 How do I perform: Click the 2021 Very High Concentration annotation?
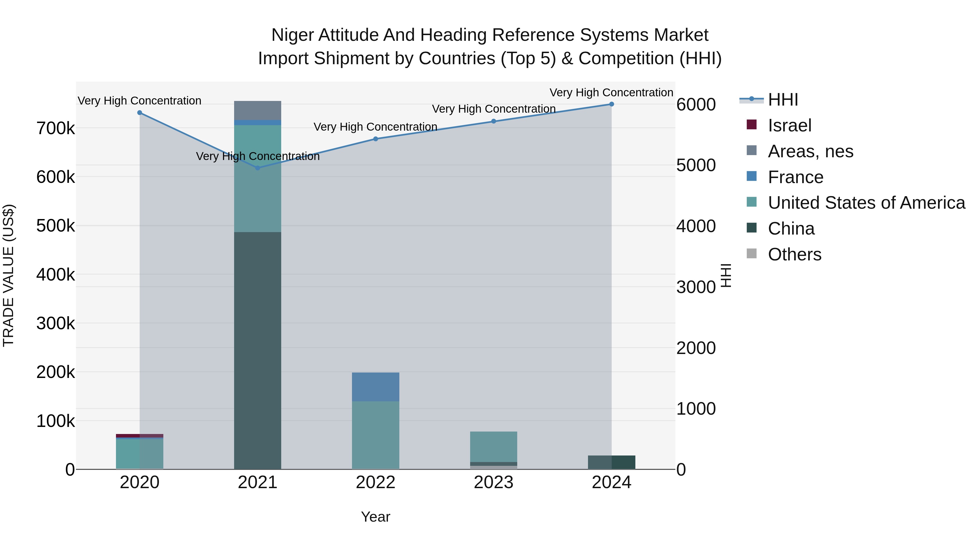[x=258, y=156]
